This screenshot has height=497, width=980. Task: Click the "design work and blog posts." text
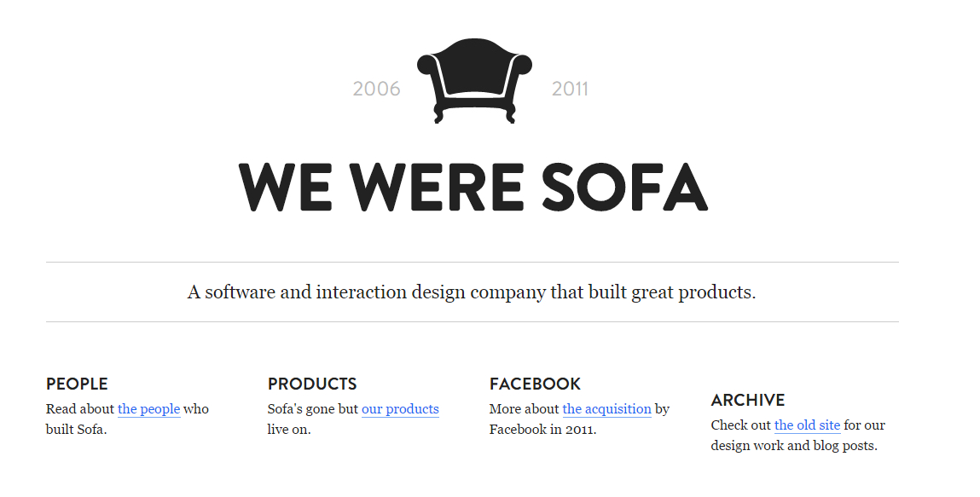pos(793,446)
